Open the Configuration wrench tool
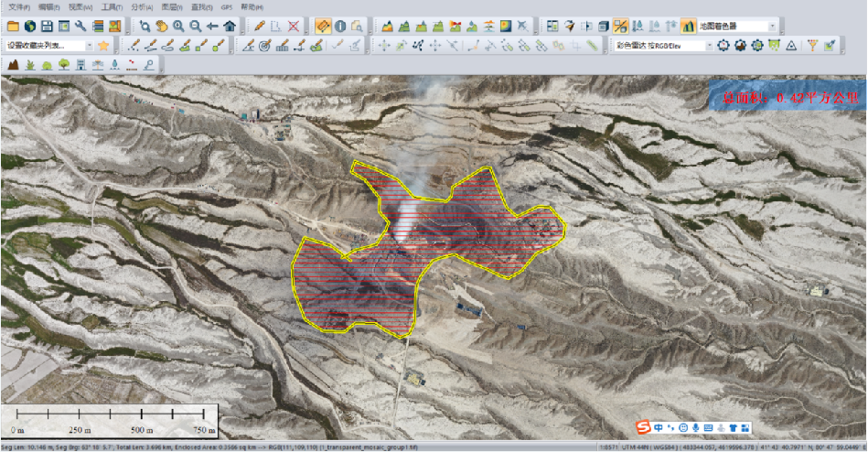Image resolution: width=868 pixels, height=452 pixels. (x=80, y=26)
